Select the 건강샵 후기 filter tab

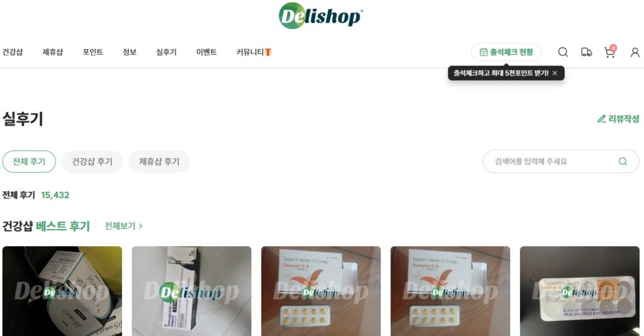point(92,162)
